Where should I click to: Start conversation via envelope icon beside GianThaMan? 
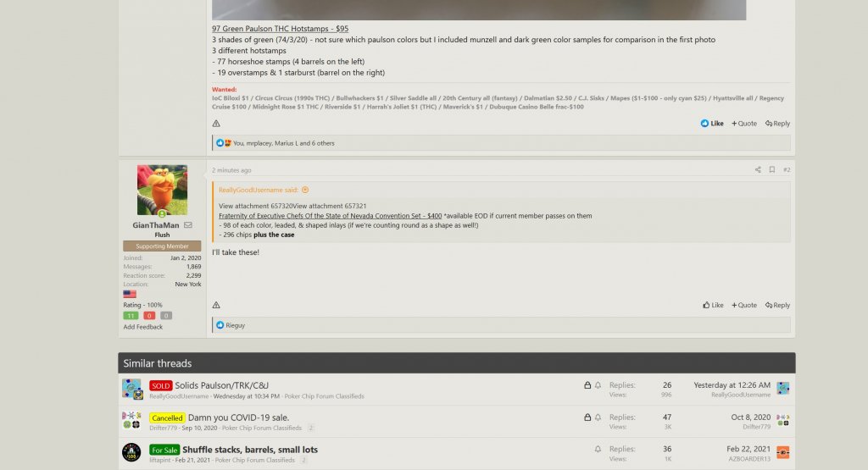click(x=188, y=225)
